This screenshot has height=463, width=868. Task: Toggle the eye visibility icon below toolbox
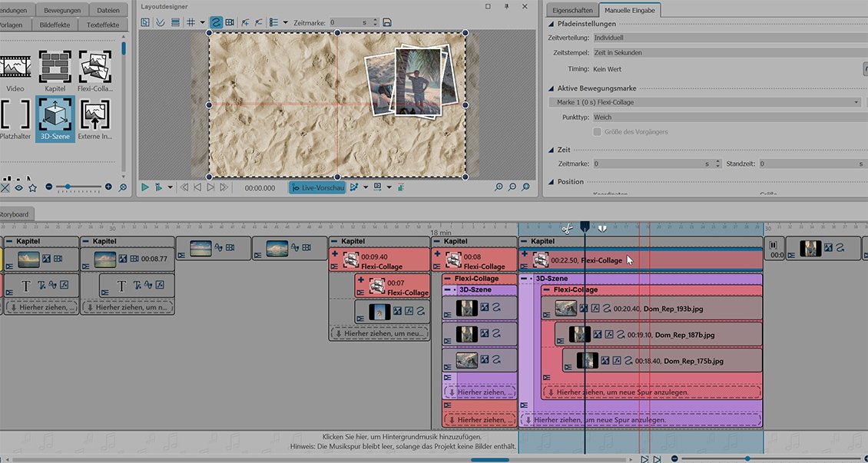(x=18, y=187)
